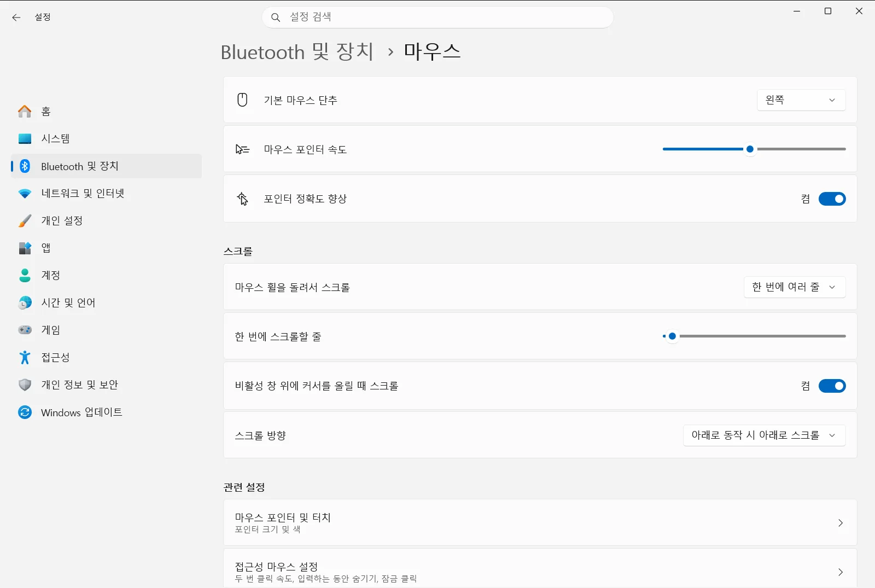Viewport: 875px width, 588px height.
Task: Open the 기본 마우스 단추 dropdown
Action: (x=801, y=100)
